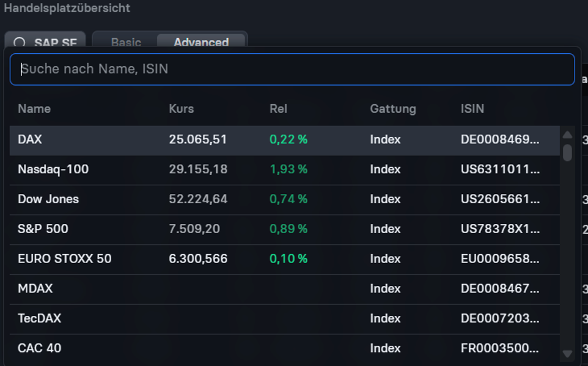
Task: Click the 0,74 % change value
Action: [x=288, y=199]
